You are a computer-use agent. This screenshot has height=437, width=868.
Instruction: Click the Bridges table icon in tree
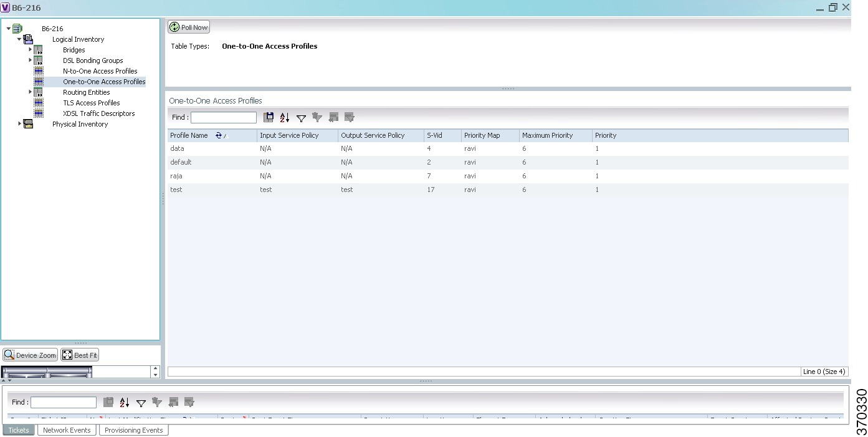[x=39, y=50]
